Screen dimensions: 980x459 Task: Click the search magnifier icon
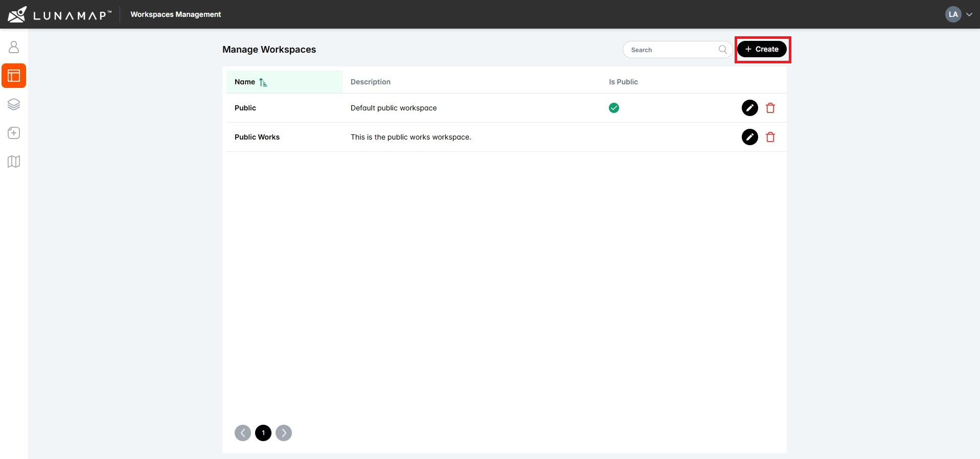722,50
